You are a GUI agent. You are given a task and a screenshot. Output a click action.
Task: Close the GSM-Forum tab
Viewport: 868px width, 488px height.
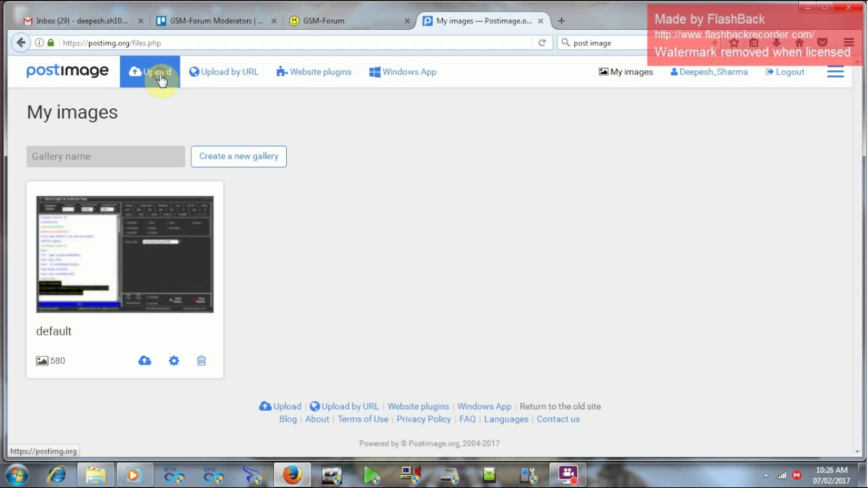(407, 21)
